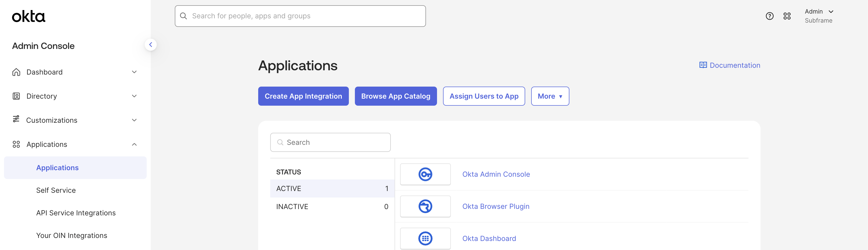Open the More dropdown

tap(550, 96)
